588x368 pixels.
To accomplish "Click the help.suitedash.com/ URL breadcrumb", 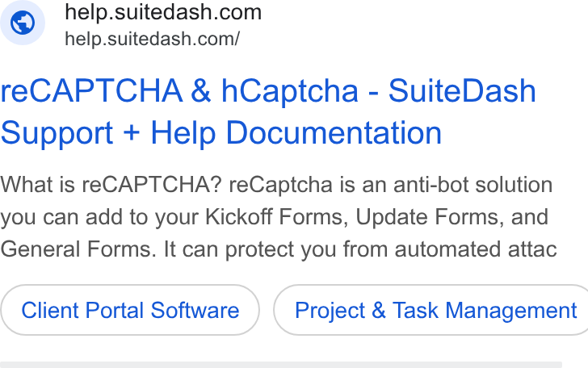I will click(152, 39).
